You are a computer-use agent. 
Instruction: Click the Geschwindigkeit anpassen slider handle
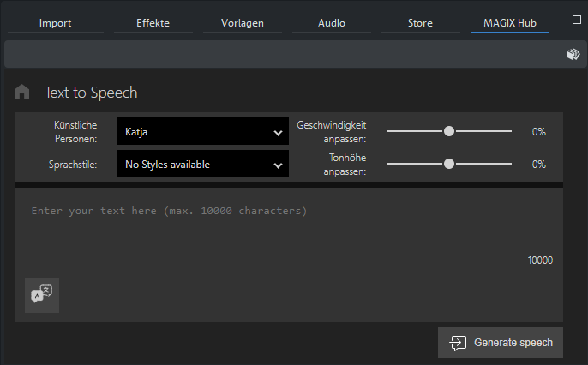pos(449,131)
